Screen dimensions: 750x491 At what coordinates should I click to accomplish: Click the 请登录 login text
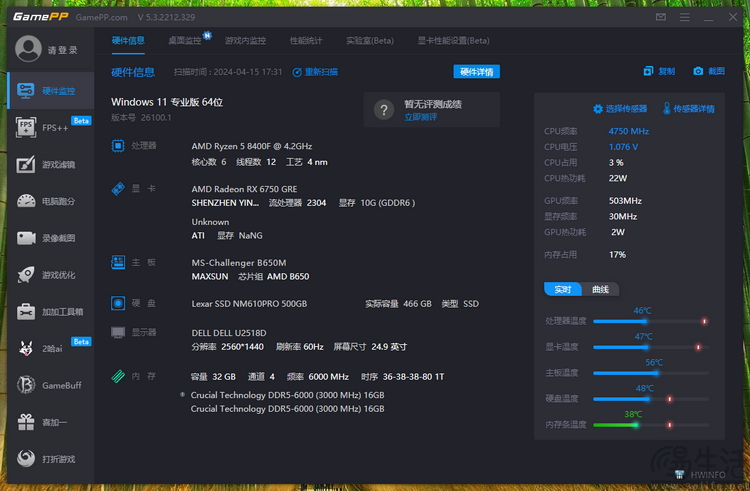click(x=63, y=50)
